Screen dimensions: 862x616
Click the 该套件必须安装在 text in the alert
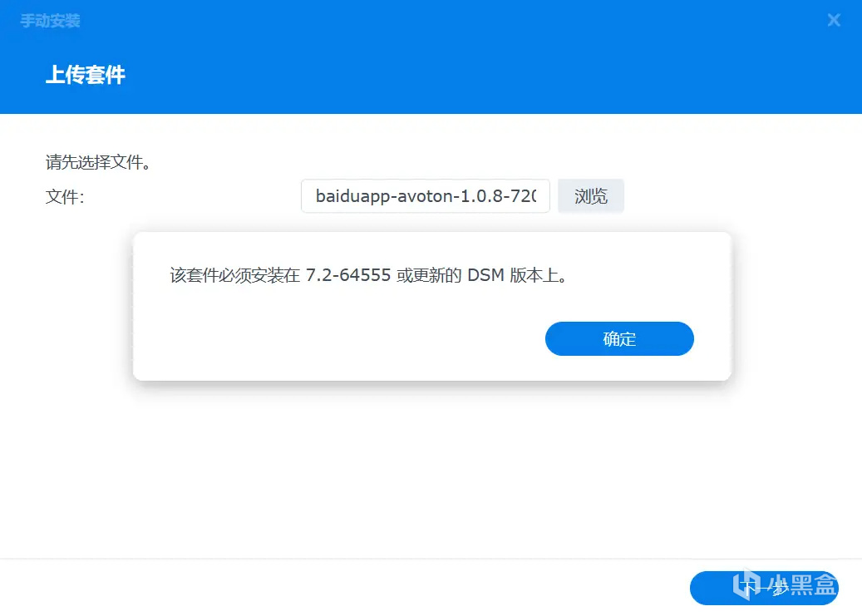point(234,275)
